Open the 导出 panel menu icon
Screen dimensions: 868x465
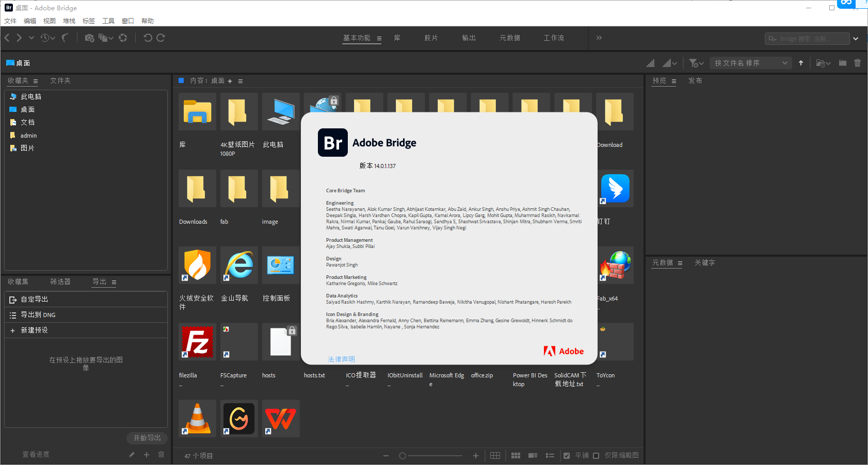click(x=114, y=283)
